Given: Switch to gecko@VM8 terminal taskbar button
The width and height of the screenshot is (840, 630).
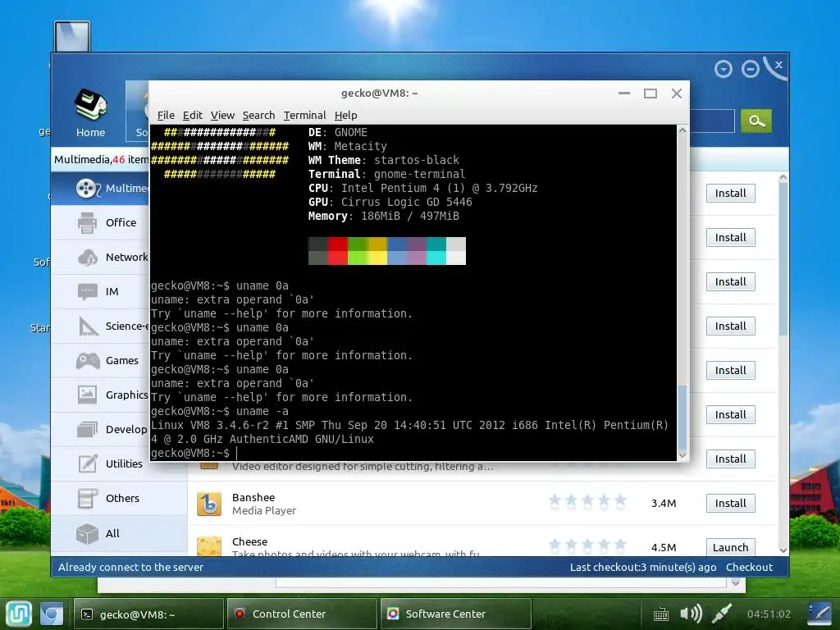Looking at the screenshot, I should coord(148,614).
